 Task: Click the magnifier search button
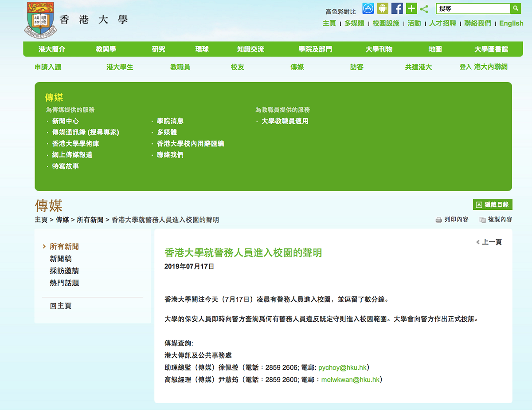[x=516, y=8]
